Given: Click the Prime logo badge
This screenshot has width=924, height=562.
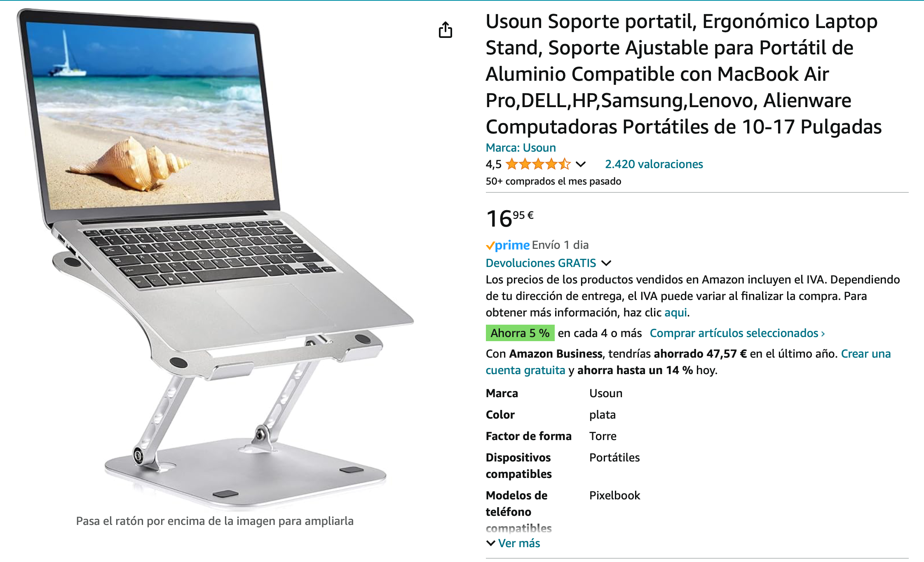Looking at the screenshot, I should click(x=508, y=245).
